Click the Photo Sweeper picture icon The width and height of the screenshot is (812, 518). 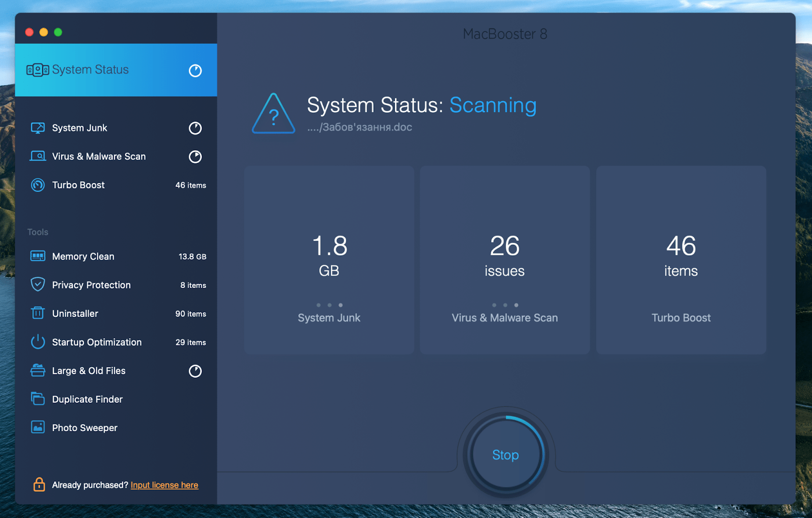pos(38,427)
